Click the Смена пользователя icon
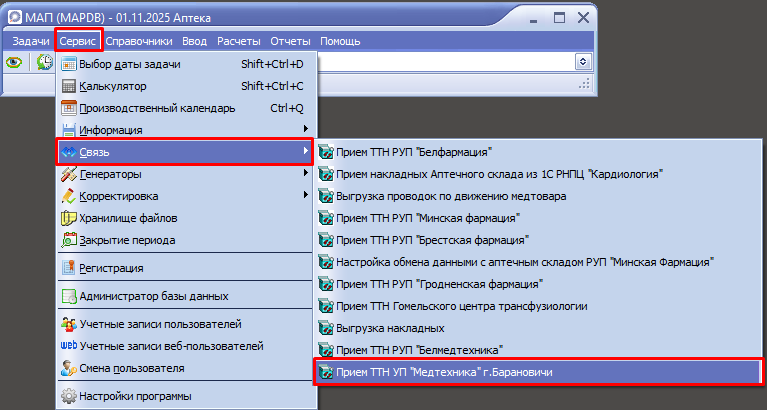This screenshot has height=410, width=767. tap(69, 368)
